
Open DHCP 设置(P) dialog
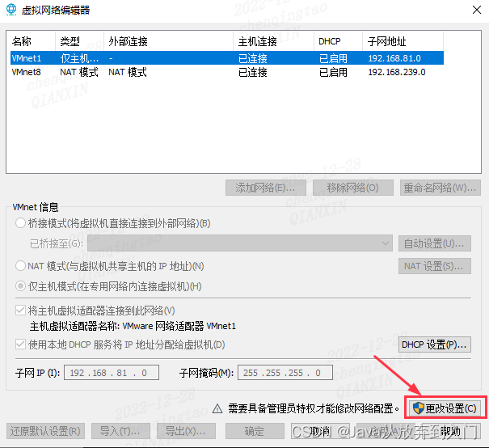(x=434, y=344)
